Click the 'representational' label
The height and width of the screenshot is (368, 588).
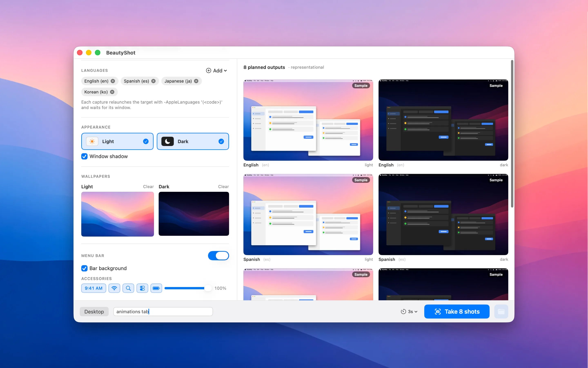point(307,67)
